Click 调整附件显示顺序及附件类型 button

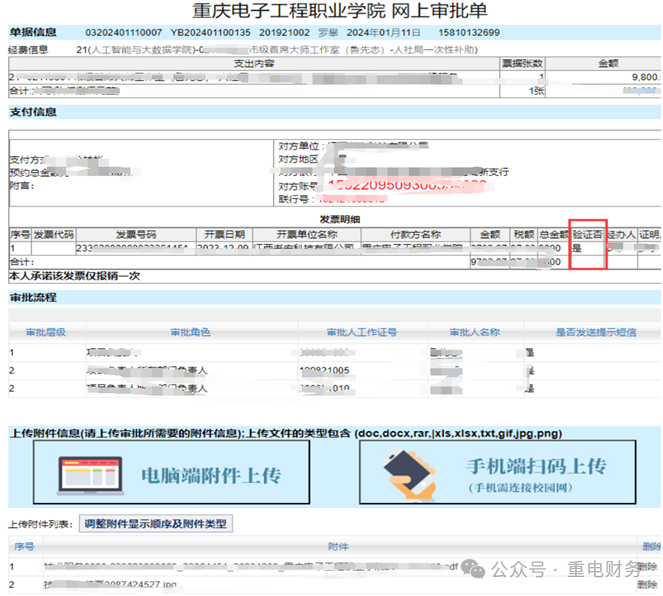[157, 523]
